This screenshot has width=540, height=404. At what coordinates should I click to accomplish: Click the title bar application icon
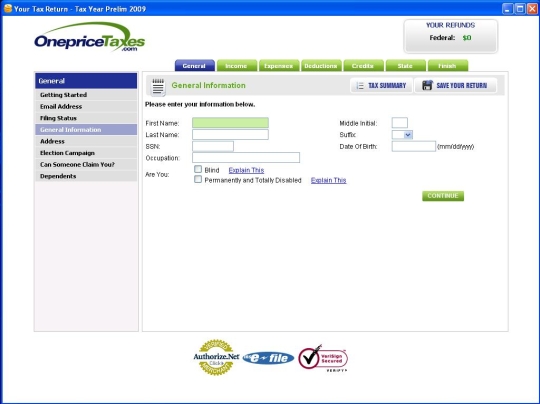click(x=8, y=8)
